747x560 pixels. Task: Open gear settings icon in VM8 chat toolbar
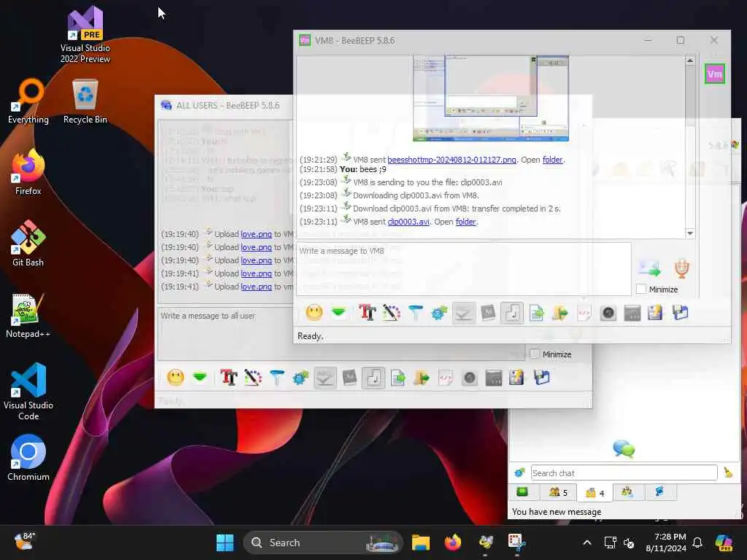tap(439, 313)
